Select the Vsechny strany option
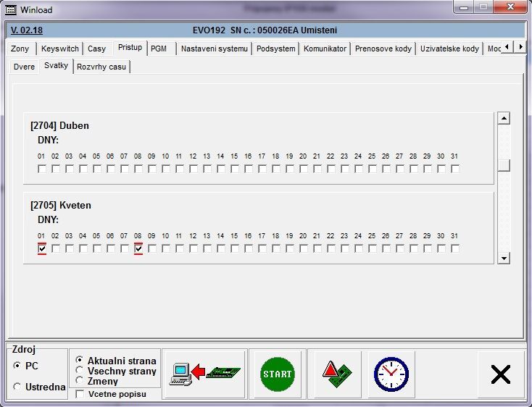This screenshot has height=407, width=532. coord(80,371)
